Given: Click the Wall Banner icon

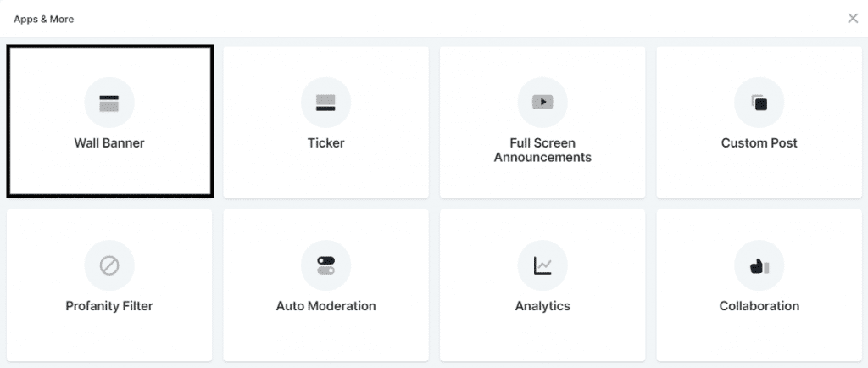Looking at the screenshot, I should point(109,103).
